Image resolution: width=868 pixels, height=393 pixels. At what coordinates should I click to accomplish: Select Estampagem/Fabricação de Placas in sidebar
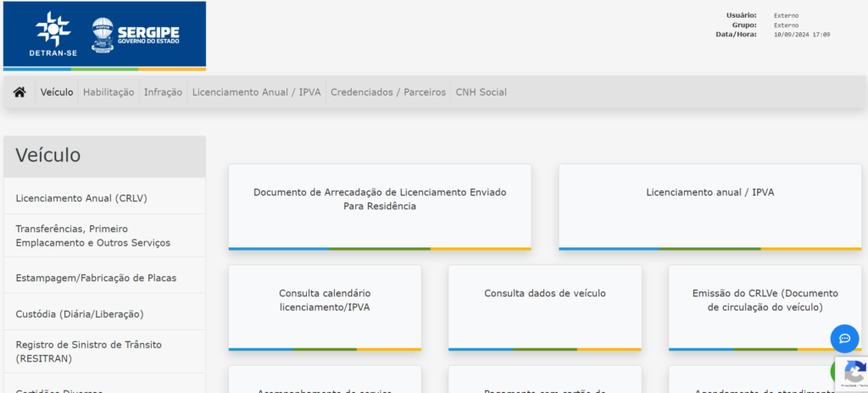point(96,278)
